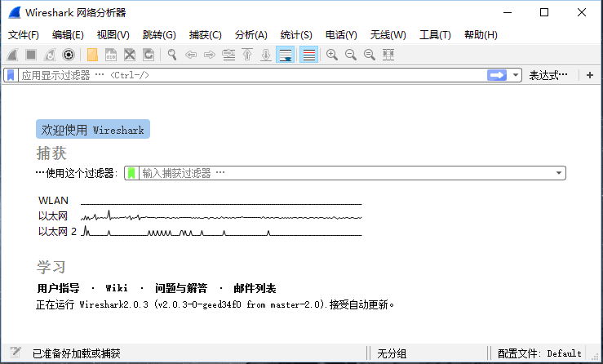
Task: Select the 以太网 interface row
Action: [x=200, y=216]
